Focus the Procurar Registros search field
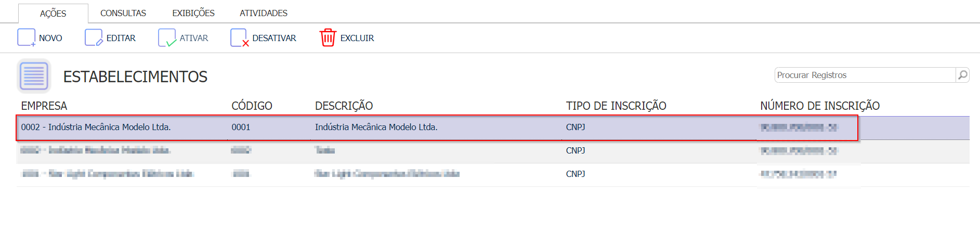Image resolution: width=980 pixels, height=229 pixels. coord(865,75)
